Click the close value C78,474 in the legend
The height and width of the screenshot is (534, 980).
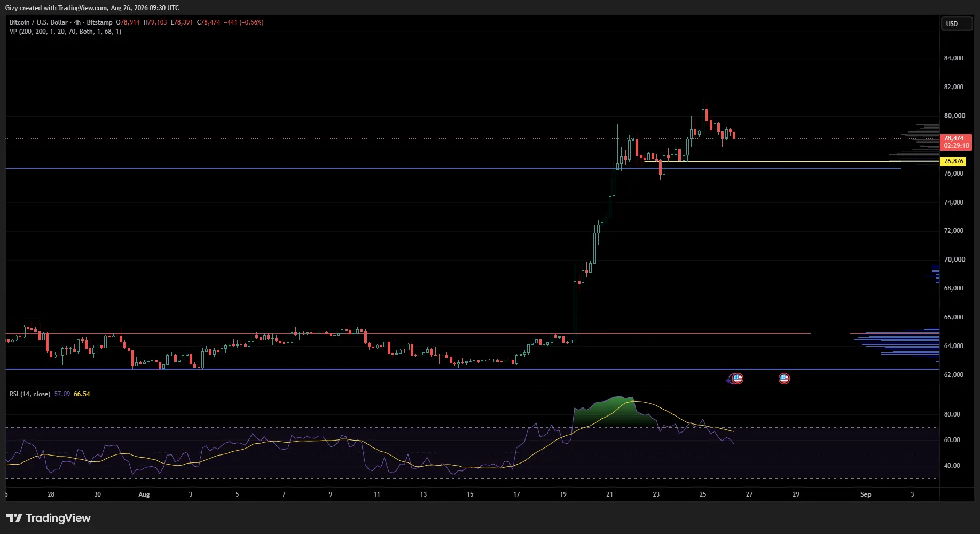pyautogui.click(x=209, y=22)
